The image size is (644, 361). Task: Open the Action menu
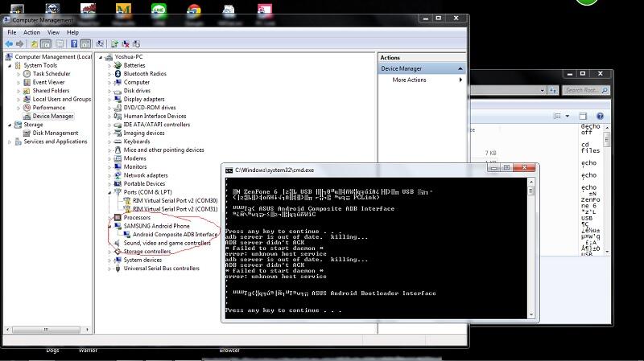tap(31, 32)
